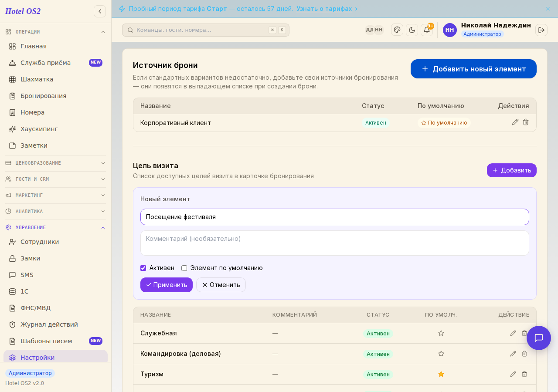
Task: Enable Элемент по умолчанию checkbox
Action: pyautogui.click(x=184, y=268)
